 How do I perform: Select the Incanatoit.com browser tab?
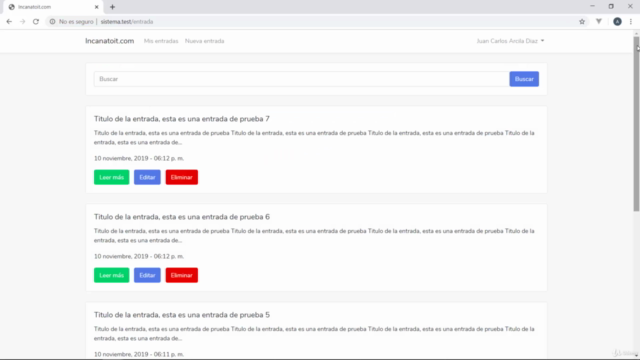(52, 7)
